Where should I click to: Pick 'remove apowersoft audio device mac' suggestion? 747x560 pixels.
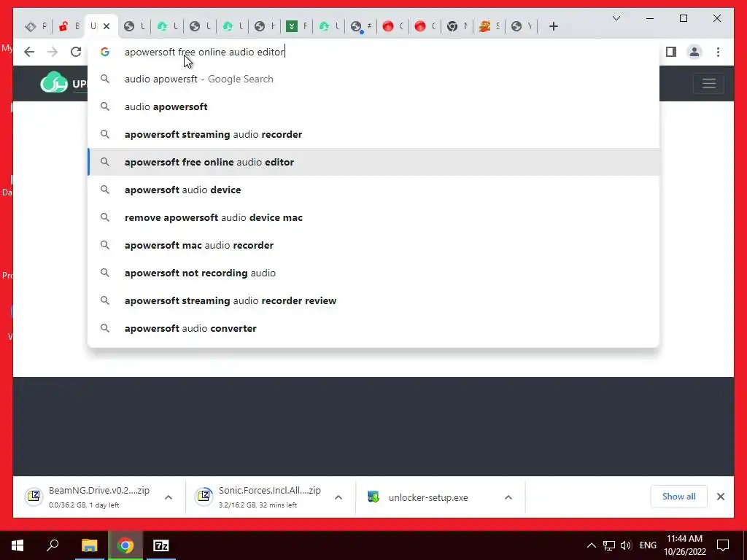(373, 217)
